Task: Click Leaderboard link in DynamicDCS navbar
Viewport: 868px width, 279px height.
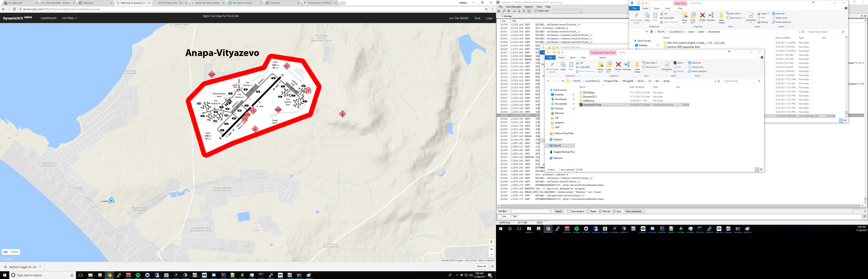Action: 48,18
